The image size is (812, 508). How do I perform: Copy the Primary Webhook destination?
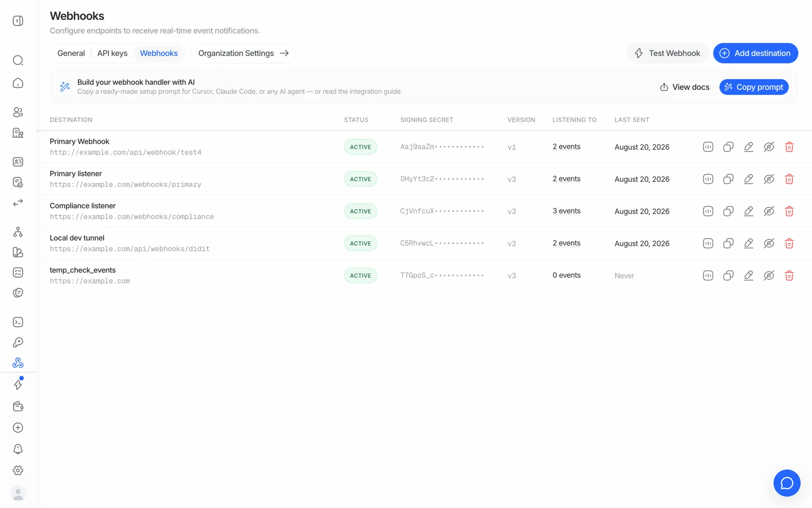tap(728, 147)
